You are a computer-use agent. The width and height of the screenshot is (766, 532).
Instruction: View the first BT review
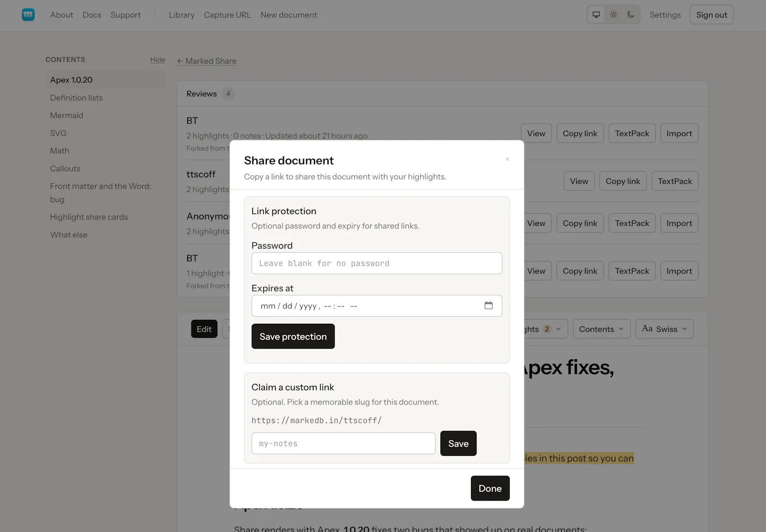click(536, 133)
